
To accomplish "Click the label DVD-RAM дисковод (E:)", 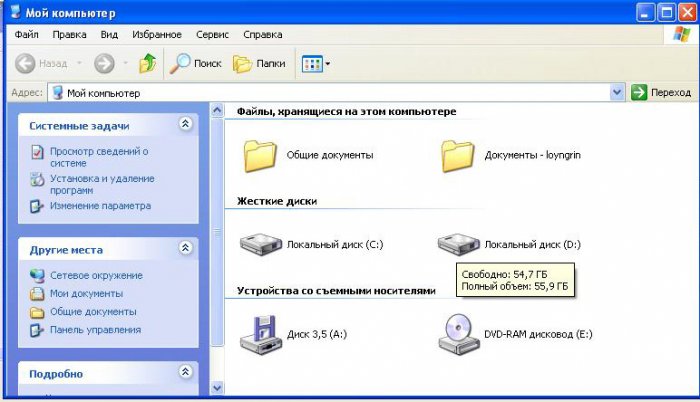I will coord(538,334).
